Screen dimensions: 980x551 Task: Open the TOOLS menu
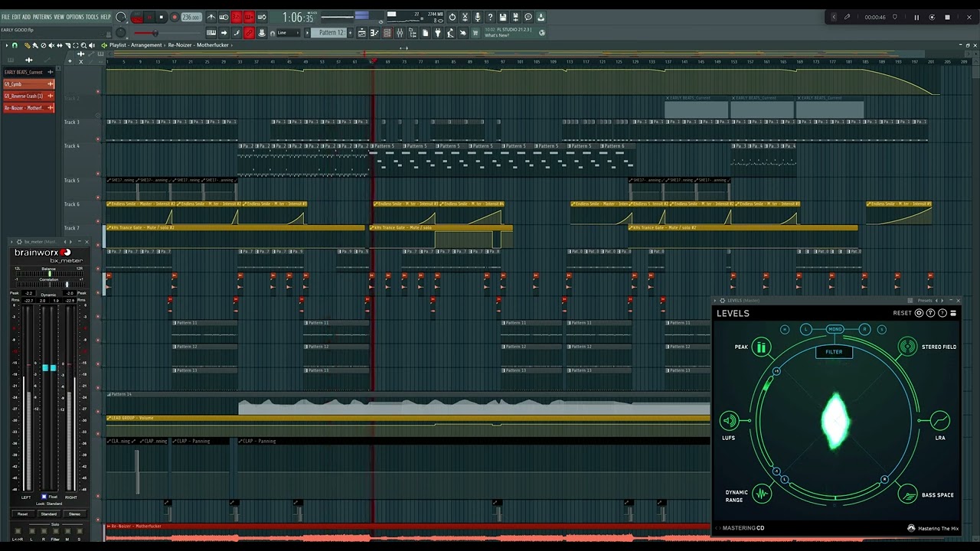92,17
